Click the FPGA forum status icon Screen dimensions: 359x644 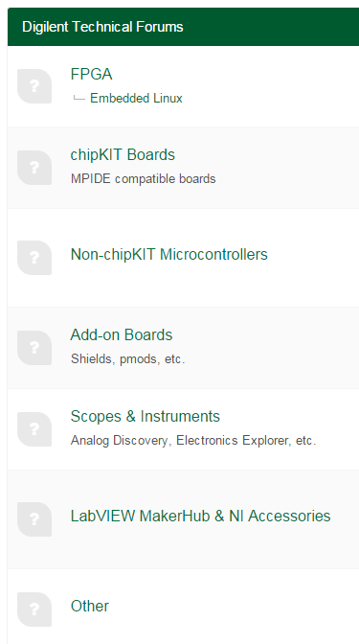34,86
